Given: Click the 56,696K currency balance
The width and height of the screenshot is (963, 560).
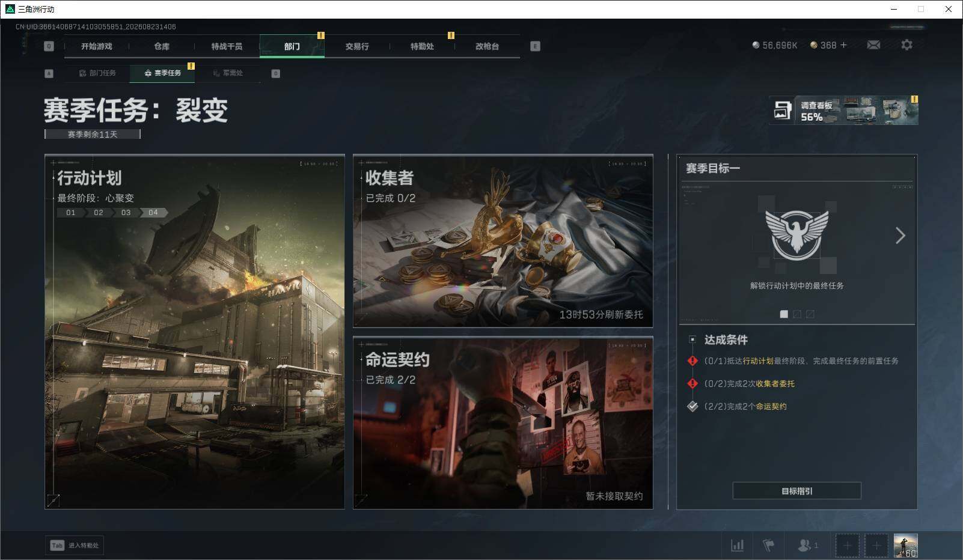Looking at the screenshot, I should tap(775, 45).
